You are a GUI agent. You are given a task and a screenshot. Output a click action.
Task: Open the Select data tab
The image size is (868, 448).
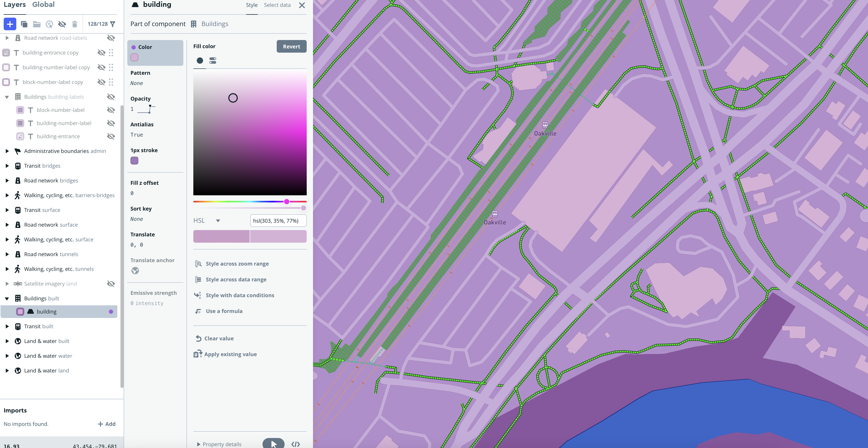pos(277,5)
